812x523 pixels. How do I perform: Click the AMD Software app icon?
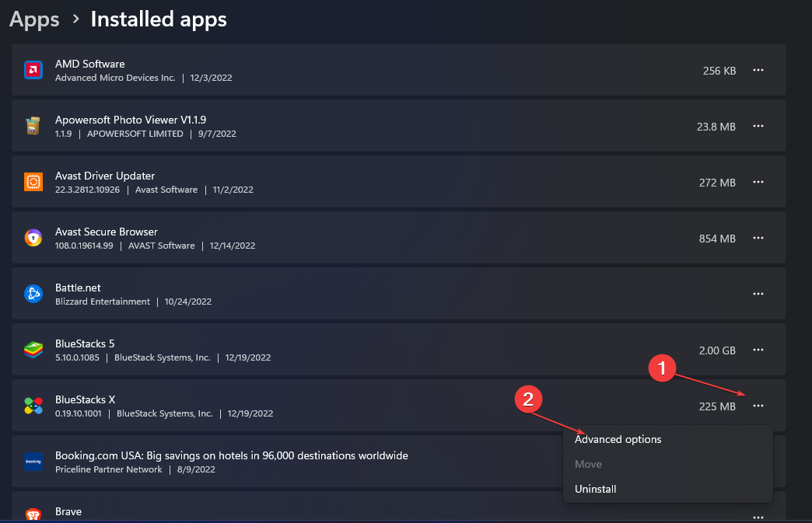click(x=33, y=70)
